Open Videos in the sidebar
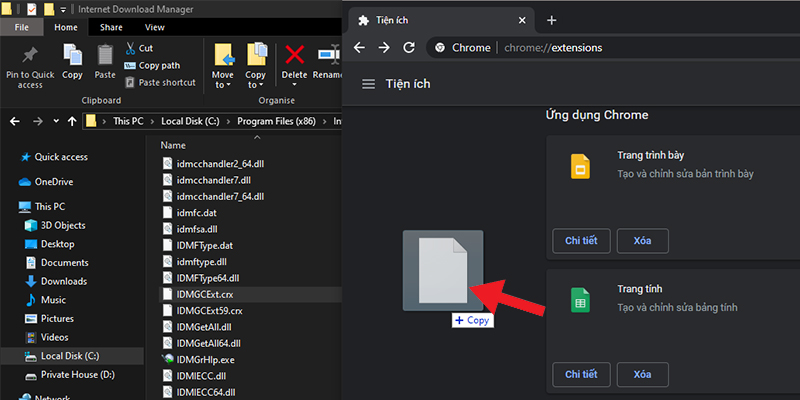 (x=47, y=337)
